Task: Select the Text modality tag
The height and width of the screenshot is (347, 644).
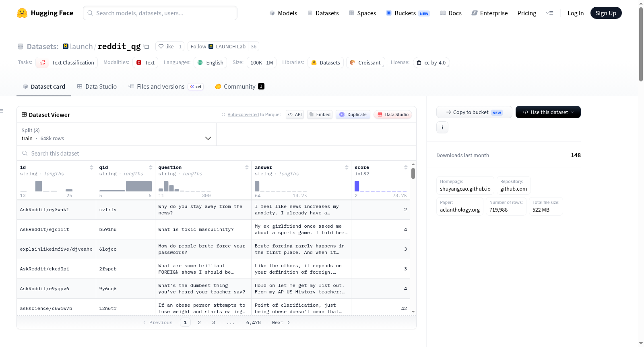Action: [145, 62]
